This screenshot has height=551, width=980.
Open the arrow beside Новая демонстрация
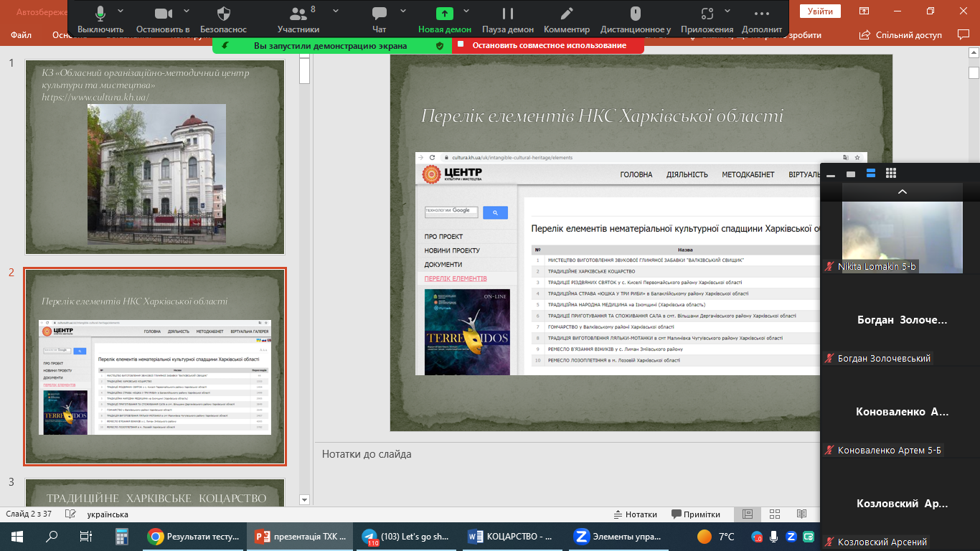point(466,11)
